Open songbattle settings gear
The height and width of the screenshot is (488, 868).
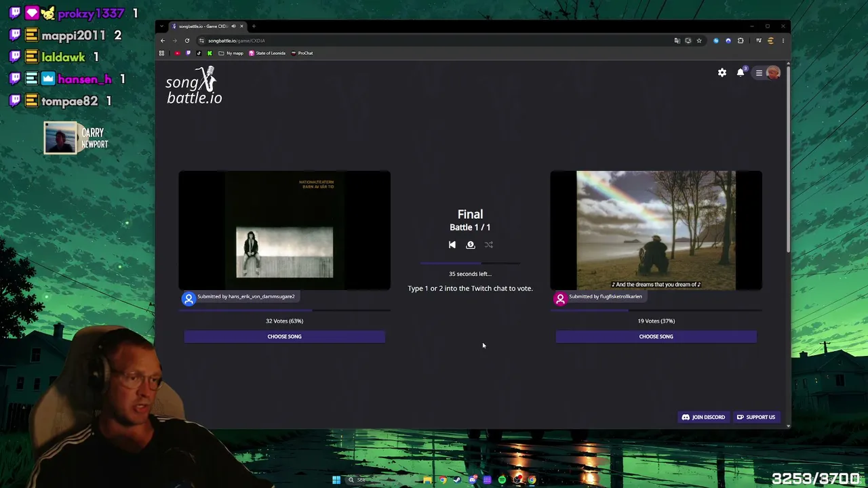722,73
